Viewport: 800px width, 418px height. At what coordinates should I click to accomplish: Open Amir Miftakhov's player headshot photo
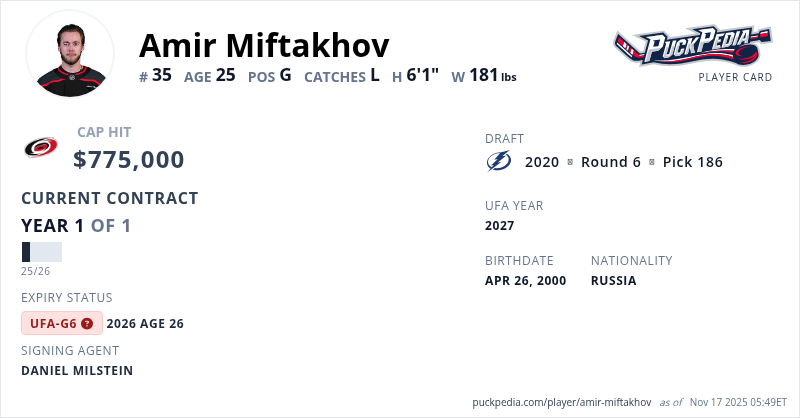tap(70, 54)
